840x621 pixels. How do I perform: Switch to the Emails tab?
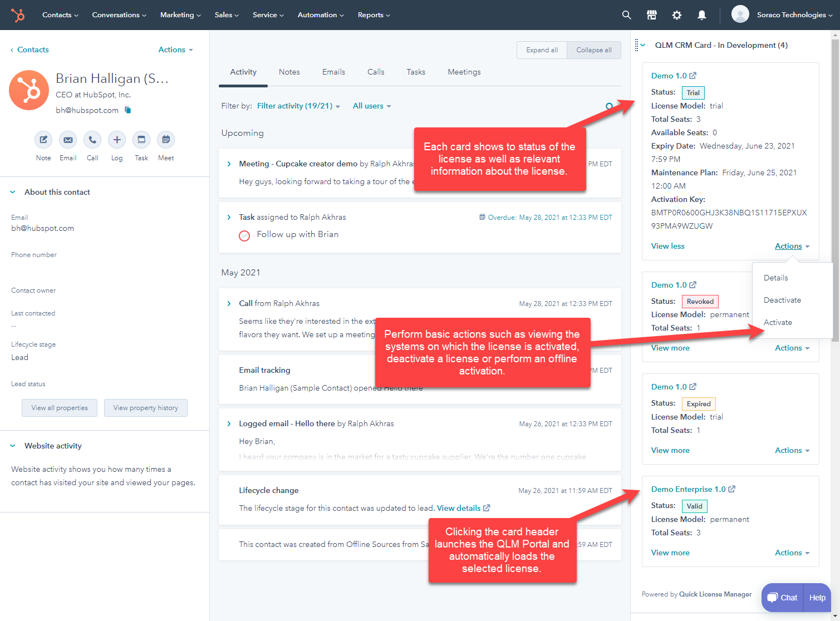pyautogui.click(x=333, y=72)
